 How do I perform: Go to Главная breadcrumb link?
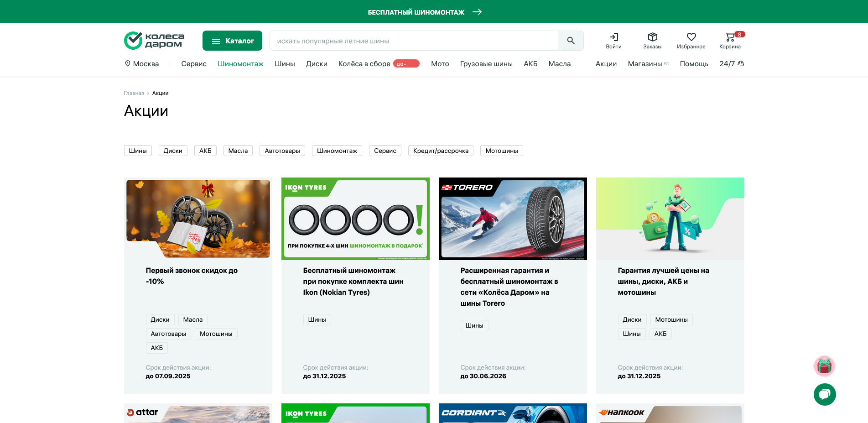(x=134, y=93)
